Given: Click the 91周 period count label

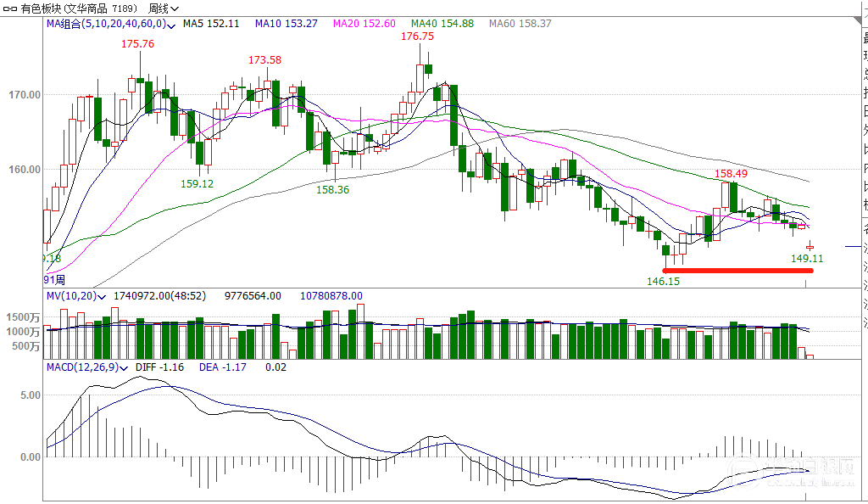Looking at the screenshot, I should click(55, 280).
